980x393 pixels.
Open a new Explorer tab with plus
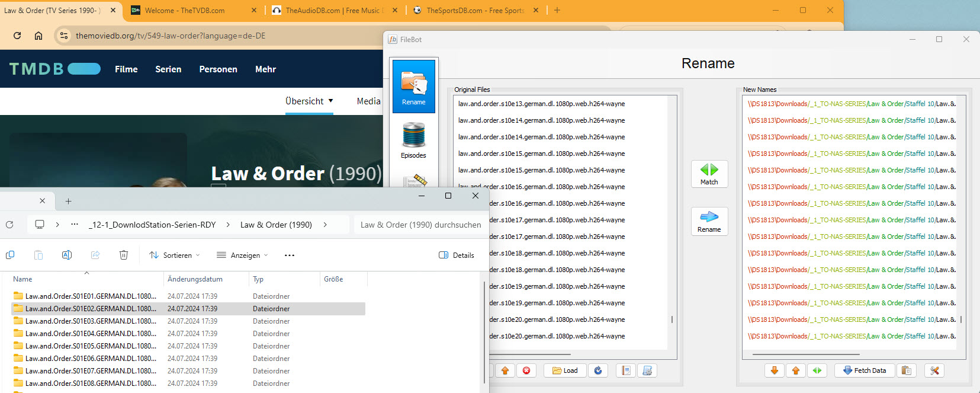(x=68, y=201)
